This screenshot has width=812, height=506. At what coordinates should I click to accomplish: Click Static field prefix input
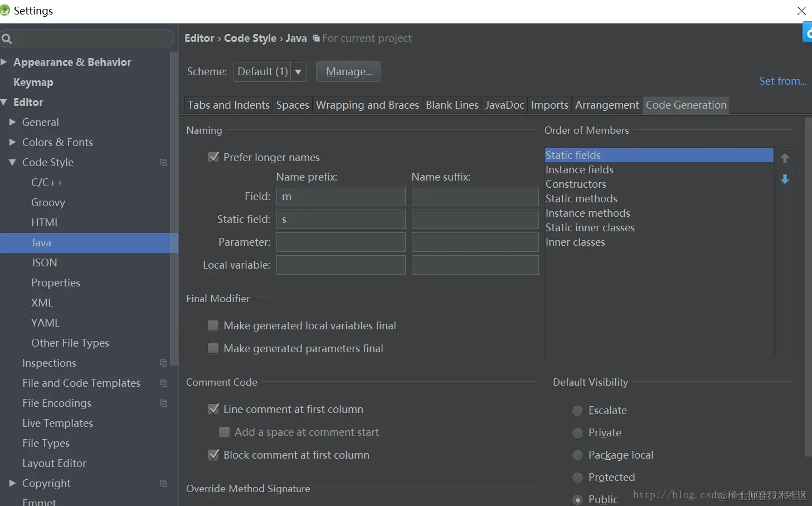(x=341, y=220)
